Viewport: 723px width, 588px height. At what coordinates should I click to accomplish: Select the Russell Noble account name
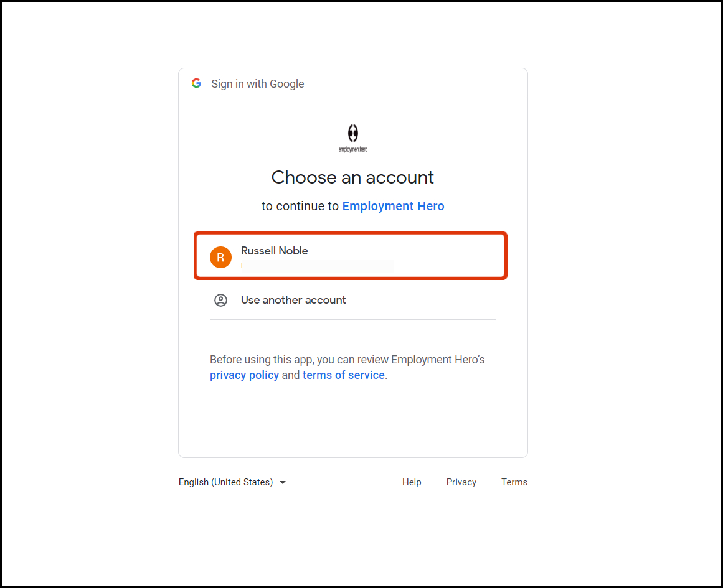(274, 251)
